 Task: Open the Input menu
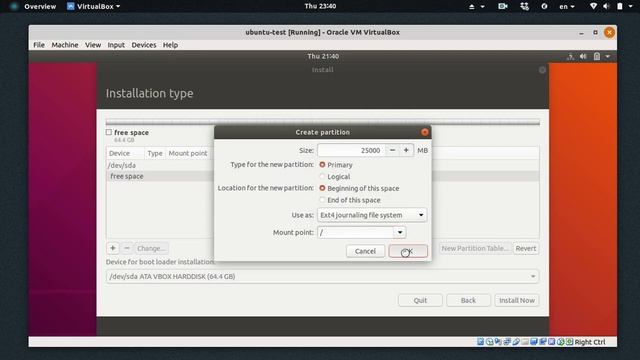[116, 45]
